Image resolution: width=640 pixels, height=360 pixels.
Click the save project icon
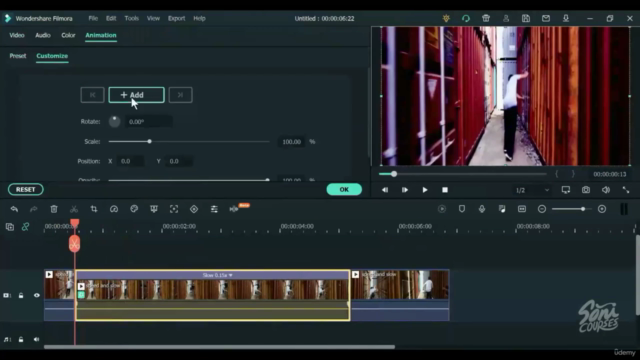pos(526,18)
